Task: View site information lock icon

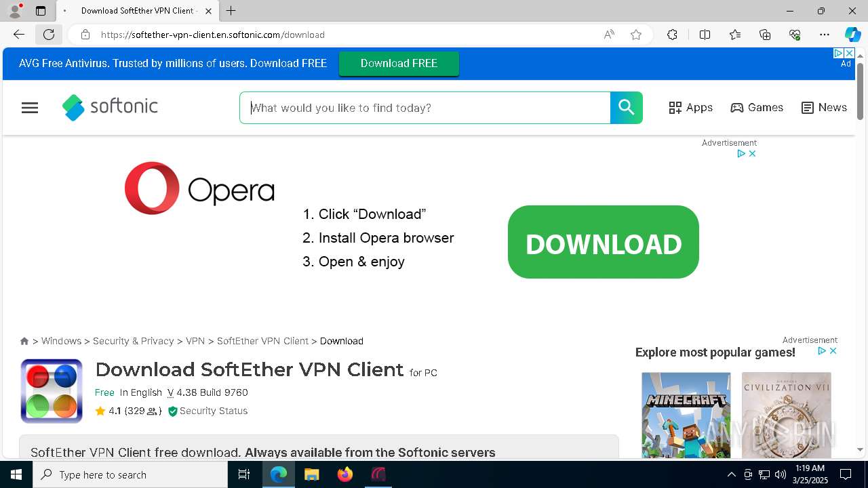Action: (x=85, y=35)
